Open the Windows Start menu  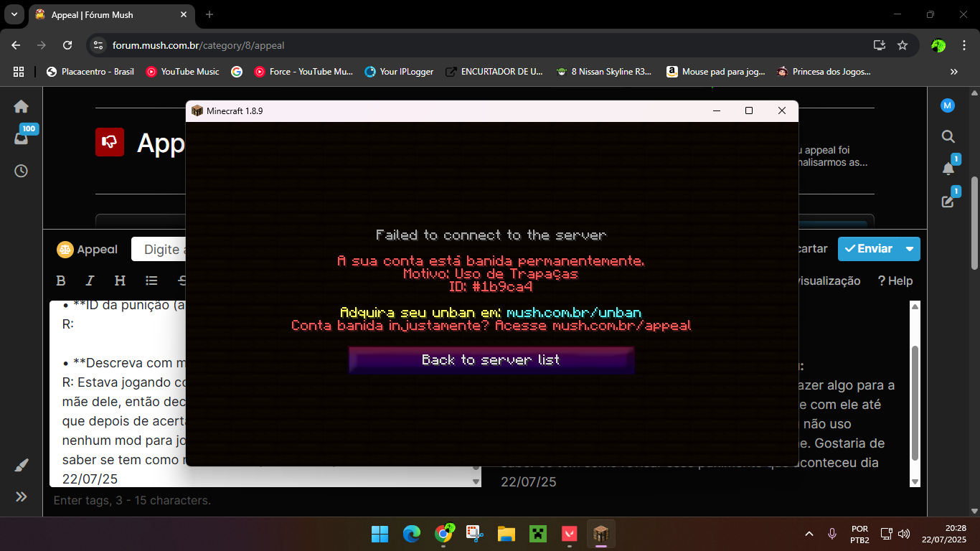pos(380,534)
